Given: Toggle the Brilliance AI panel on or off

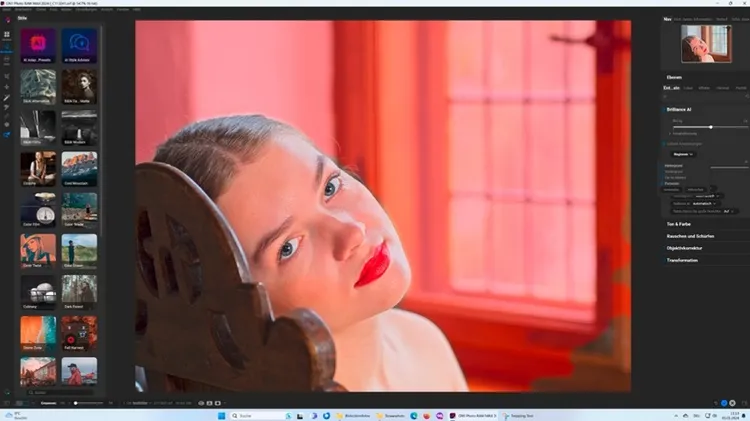Looking at the screenshot, I should [x=664, y=110].
